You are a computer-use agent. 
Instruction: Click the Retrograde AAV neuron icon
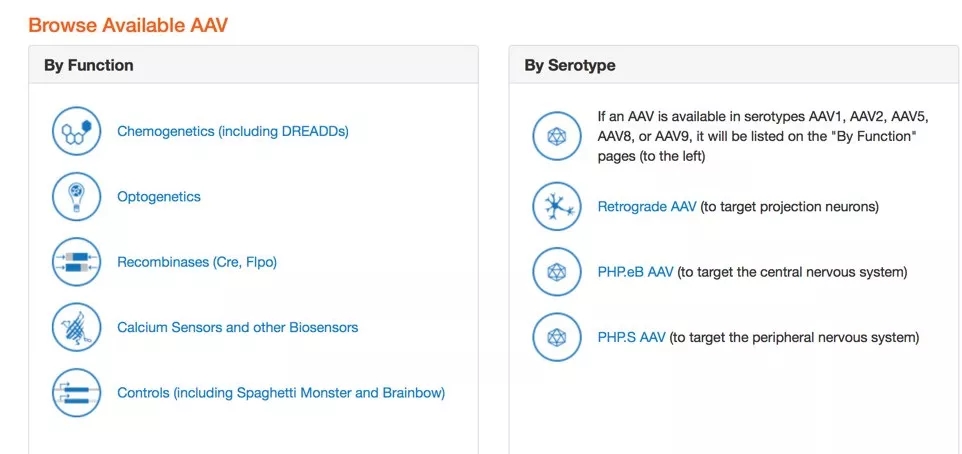click(x=557, y=207)
